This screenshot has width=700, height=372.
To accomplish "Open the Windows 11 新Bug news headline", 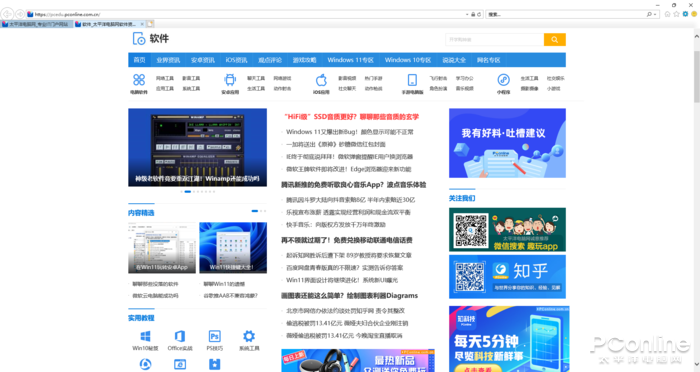I will [x=350, y=132].
